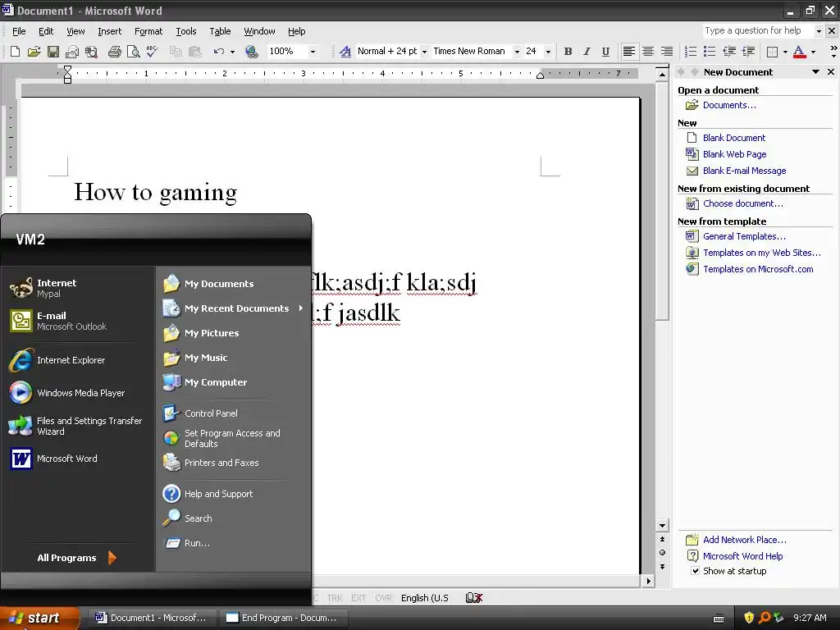Toggle Bold formatting
This screenshot has height=630, width=840.
tap(568, 52)
